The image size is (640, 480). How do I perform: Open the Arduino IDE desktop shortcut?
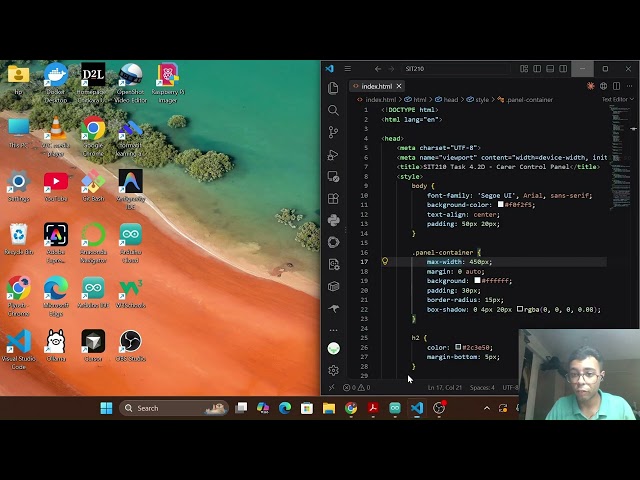[x=93, y=292]
